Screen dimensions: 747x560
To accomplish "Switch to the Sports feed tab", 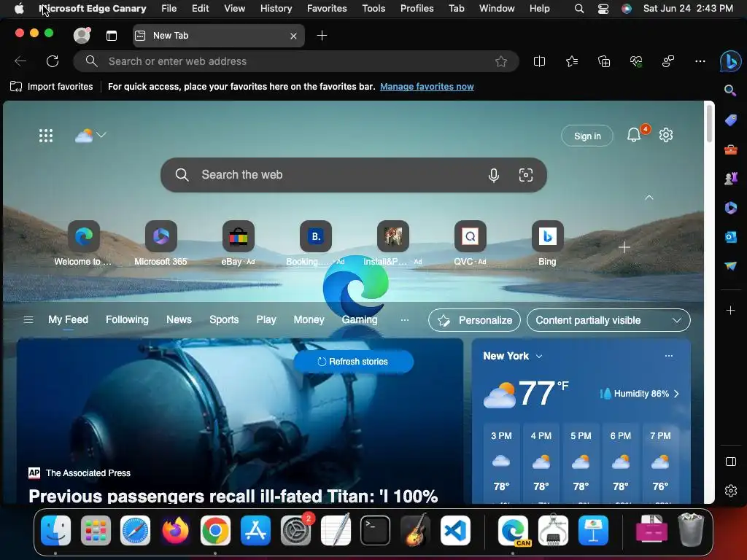I will coord(224,320).
